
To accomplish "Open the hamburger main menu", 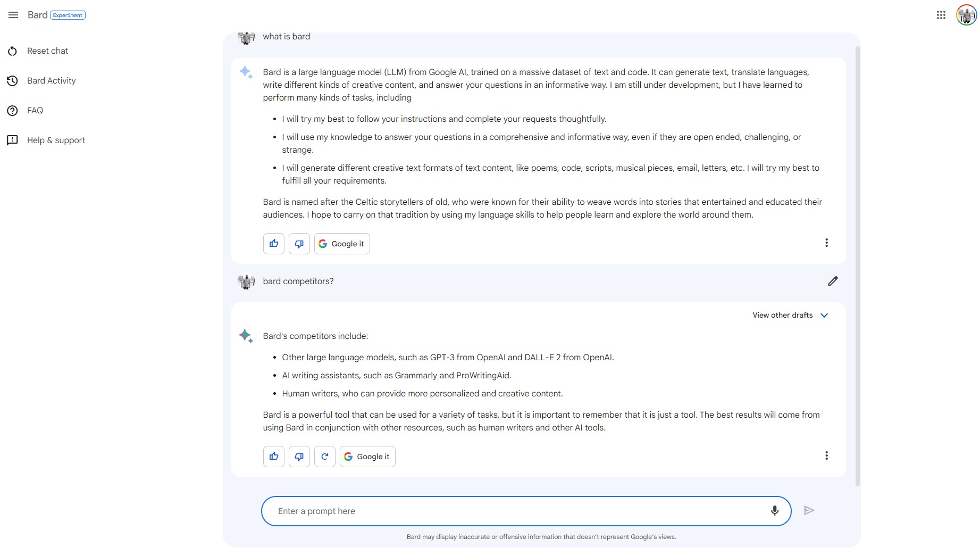I will click(x=13, y=15).
